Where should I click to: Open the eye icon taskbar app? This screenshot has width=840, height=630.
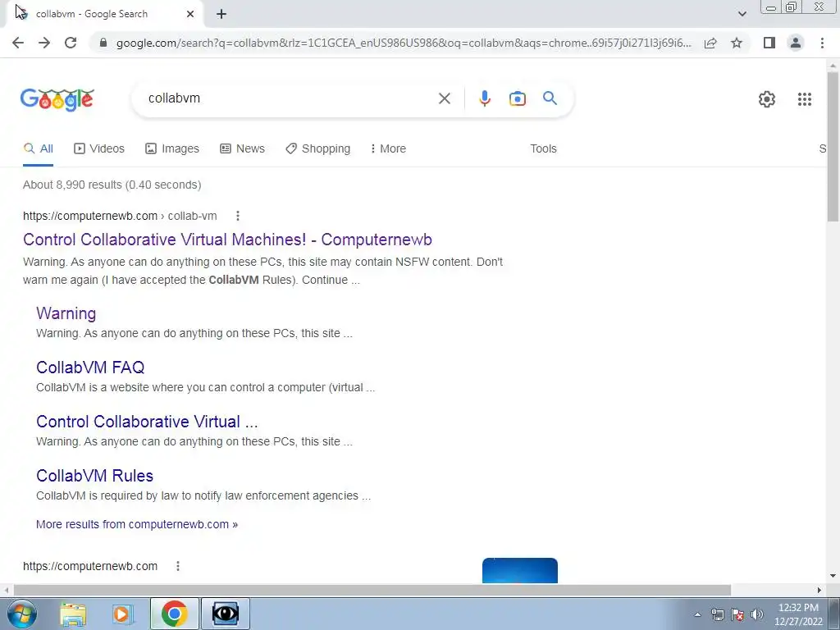(x=225, y=614)
